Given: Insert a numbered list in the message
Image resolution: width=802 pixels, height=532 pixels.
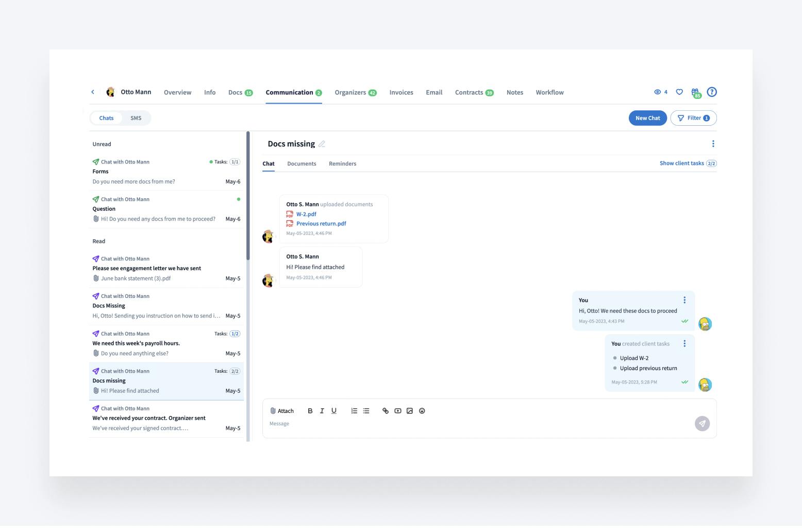Looking at the screenshot, I should (x=354, y=411).
